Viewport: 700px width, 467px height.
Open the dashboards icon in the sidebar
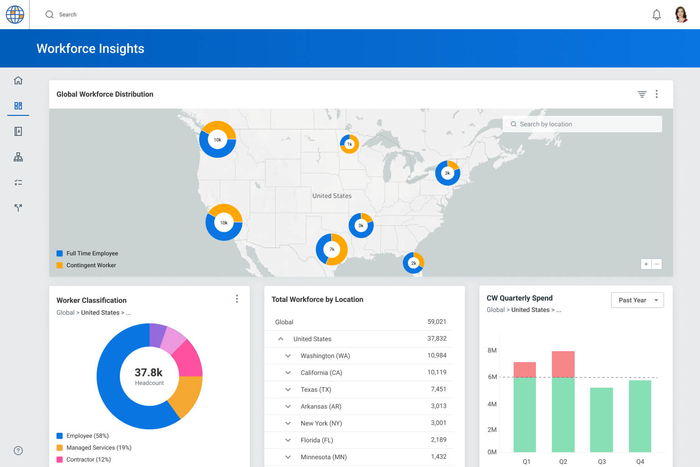[18, 106]
